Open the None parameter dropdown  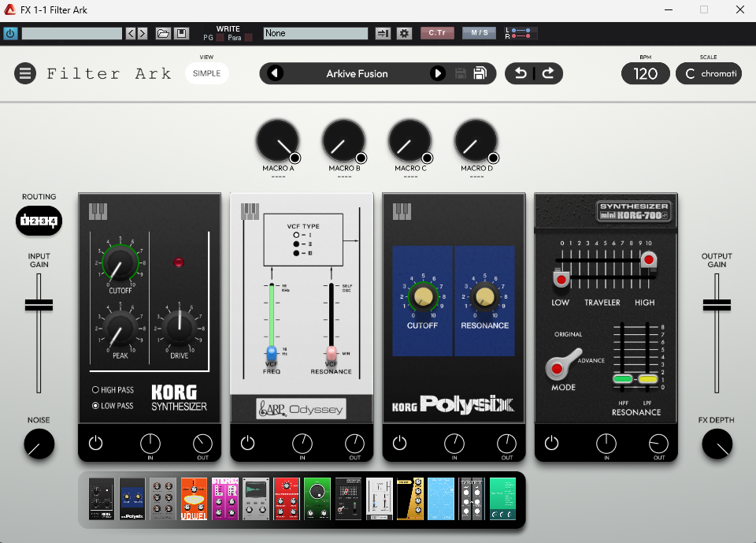click(315, 33)
